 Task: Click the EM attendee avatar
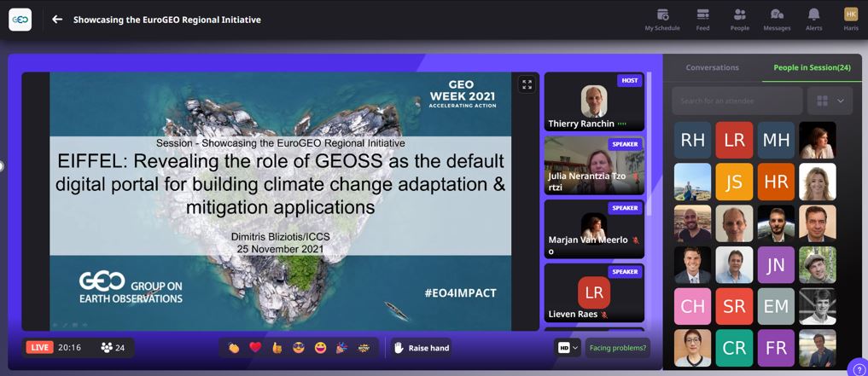click(776, 306)
